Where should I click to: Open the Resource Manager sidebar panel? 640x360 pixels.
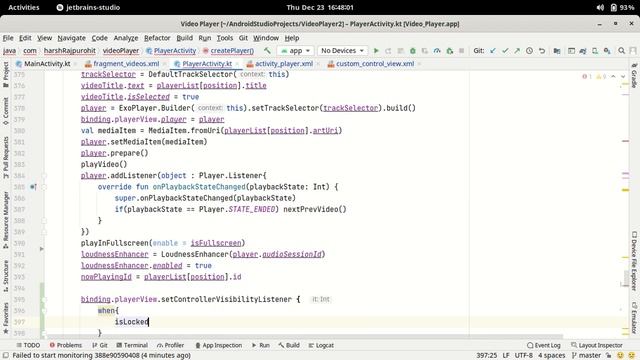[6, 220]
